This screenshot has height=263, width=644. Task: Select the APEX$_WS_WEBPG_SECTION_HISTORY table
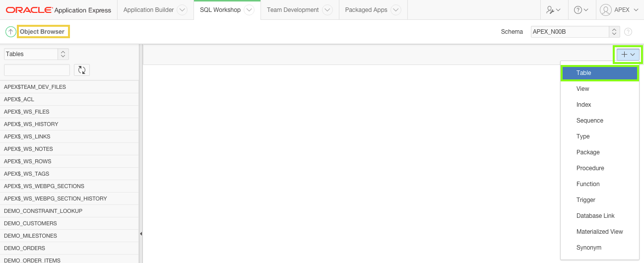tap(69, 198)
